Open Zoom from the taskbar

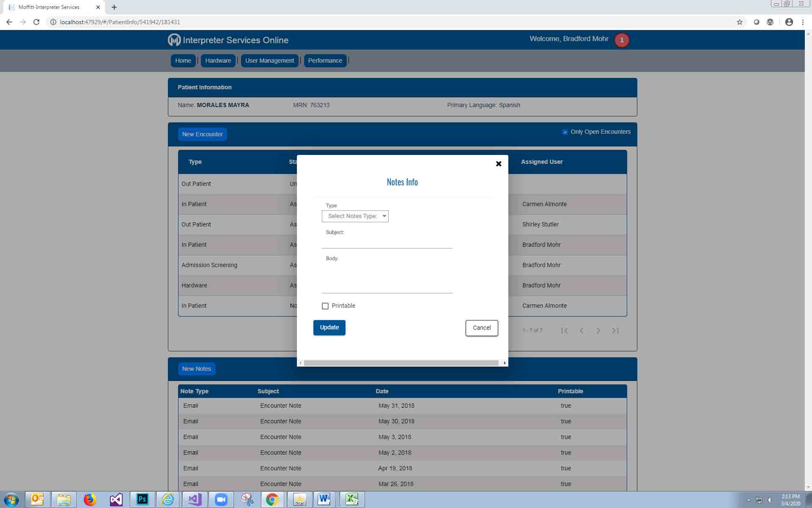pos(221,500)
